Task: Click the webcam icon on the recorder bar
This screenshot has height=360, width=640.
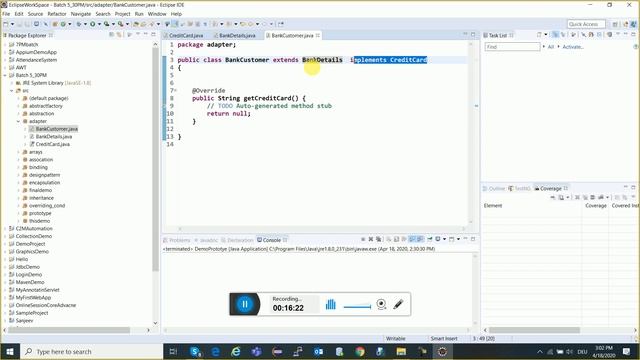Action: [x=381, y=304]
